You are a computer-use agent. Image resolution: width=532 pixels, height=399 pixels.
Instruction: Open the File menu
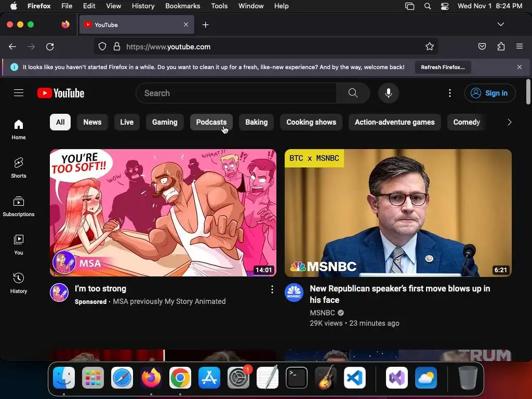[66, 6]
